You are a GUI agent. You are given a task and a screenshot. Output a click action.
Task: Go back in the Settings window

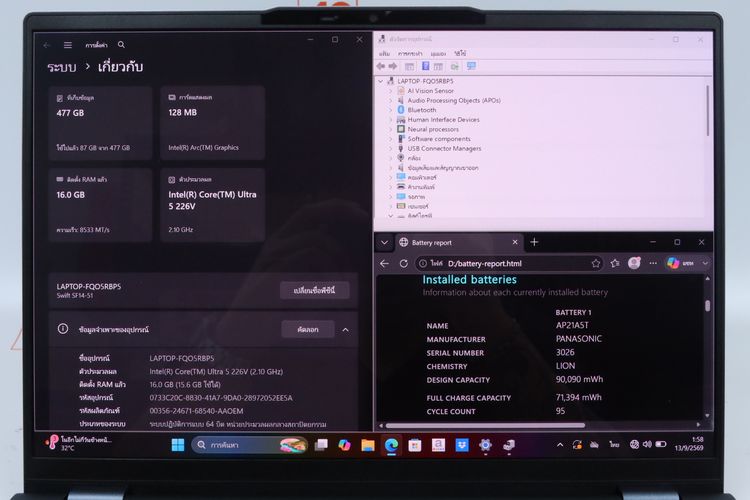coord(47,45)
